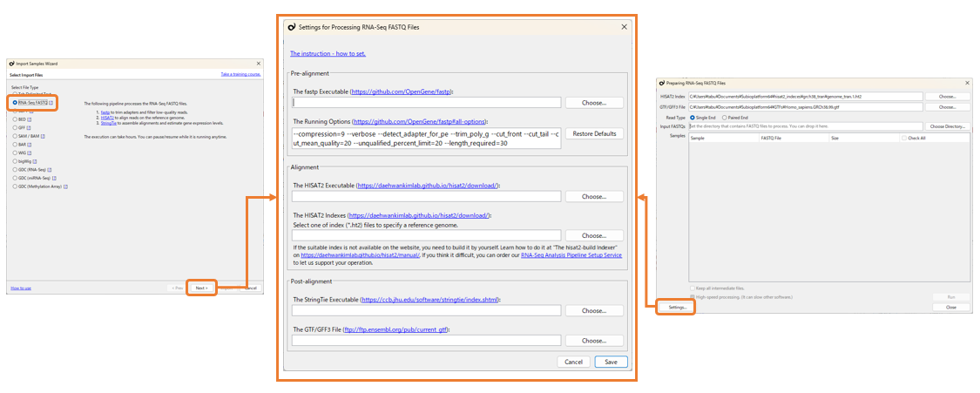Select the WIG file type radio button
980x393 pixels.
pyautogui.click(x=15, y=152)
